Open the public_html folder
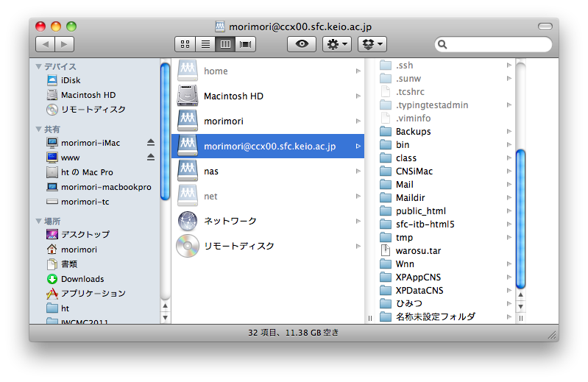Image resolution: width=588 pixels, height=382 pixels. pos(420,211)
